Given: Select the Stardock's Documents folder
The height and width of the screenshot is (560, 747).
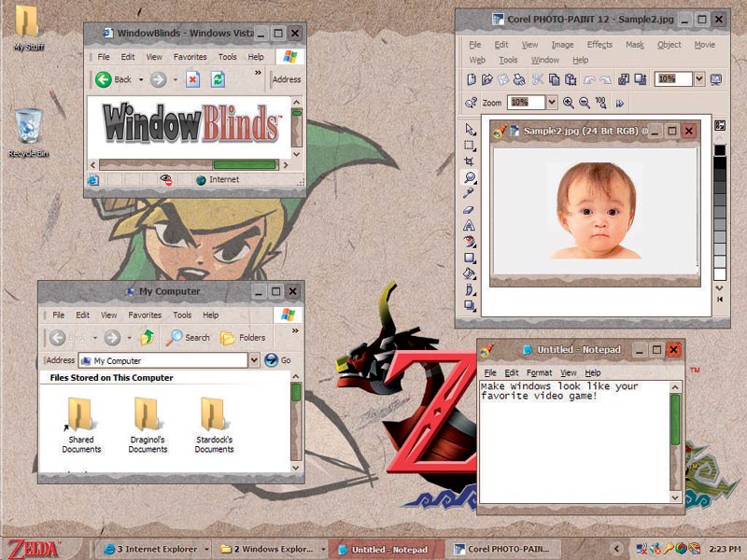Looking at the screenshot, I should (215, 426).
